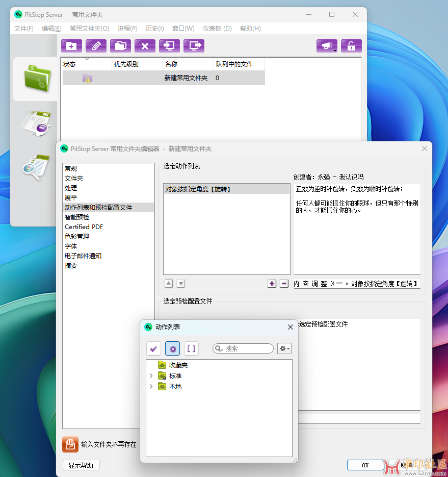Toggle the purple brackets filter button
Screen dimensions: 448x477
pos(191,348)
